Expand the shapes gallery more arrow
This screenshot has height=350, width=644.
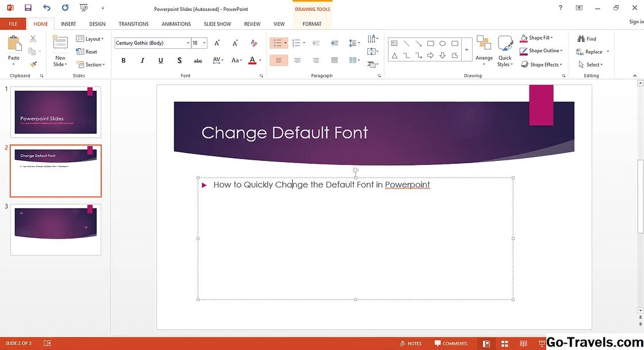466,49
